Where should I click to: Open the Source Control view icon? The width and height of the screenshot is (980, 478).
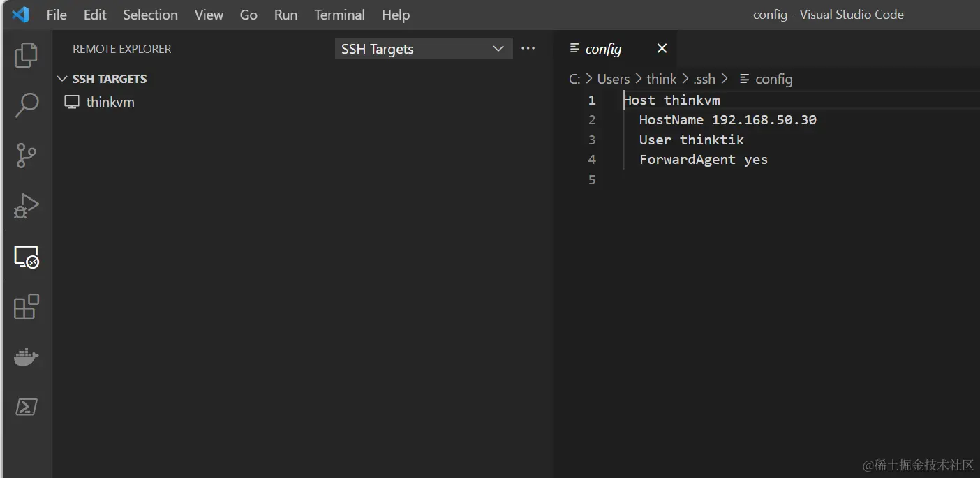click(x=26, y=156)
